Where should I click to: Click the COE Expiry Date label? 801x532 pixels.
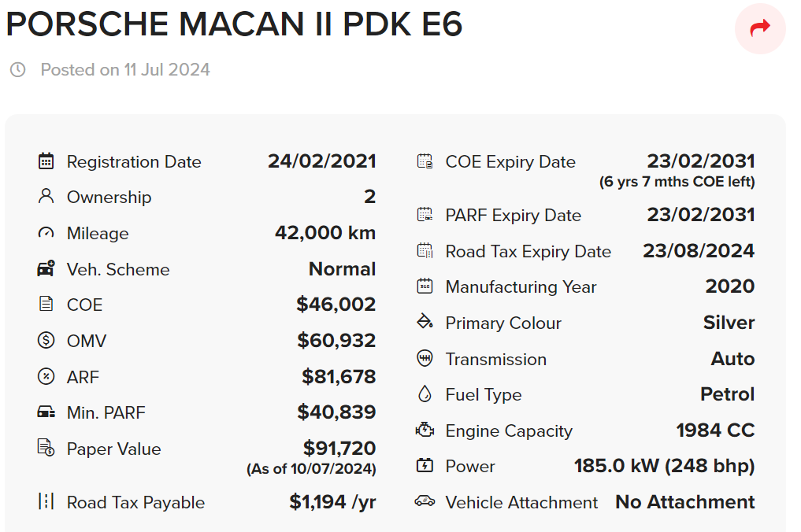[510, 162]
